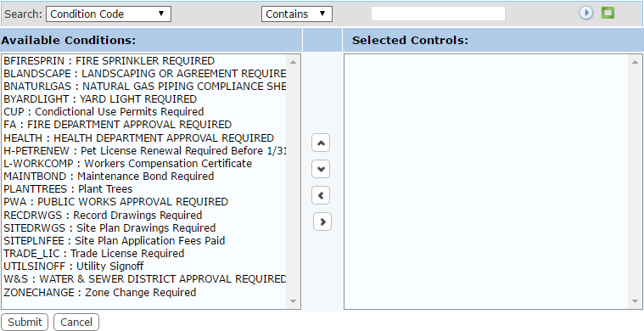The image size is (644, 331).
Task: Click the move down chevron button
Action: 321,169
